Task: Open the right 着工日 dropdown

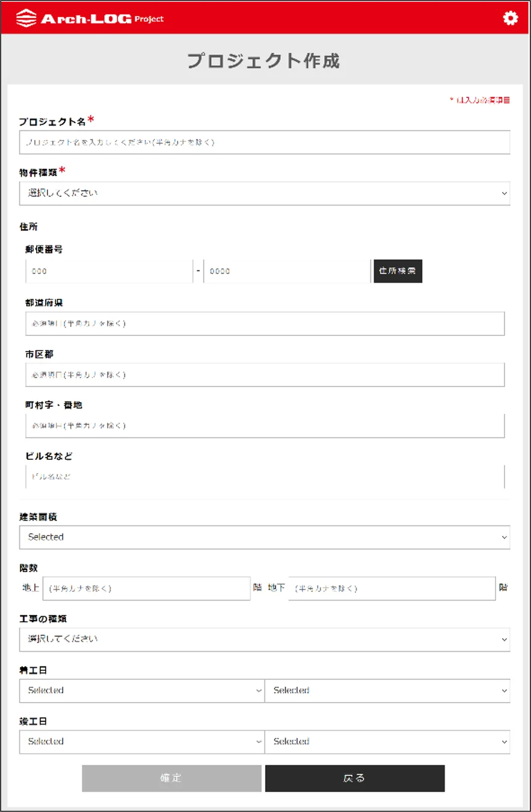Action: click(x=388, y=691)
